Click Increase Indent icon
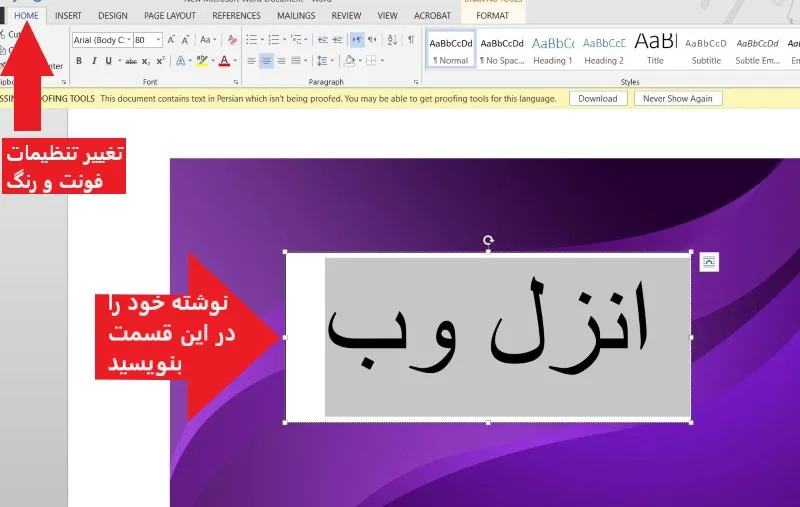 click(x=337, y=40)
